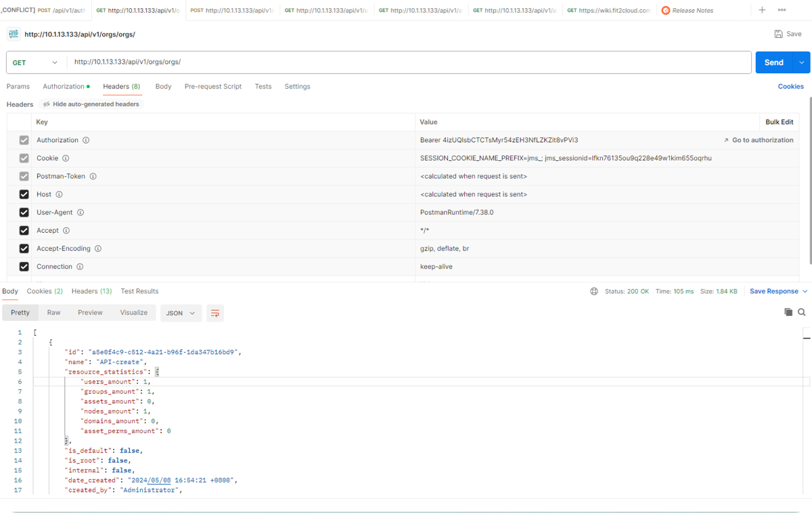Switch response view to Visualize
812x513 pixels.
pyautogui.click(x=134, y=313)
